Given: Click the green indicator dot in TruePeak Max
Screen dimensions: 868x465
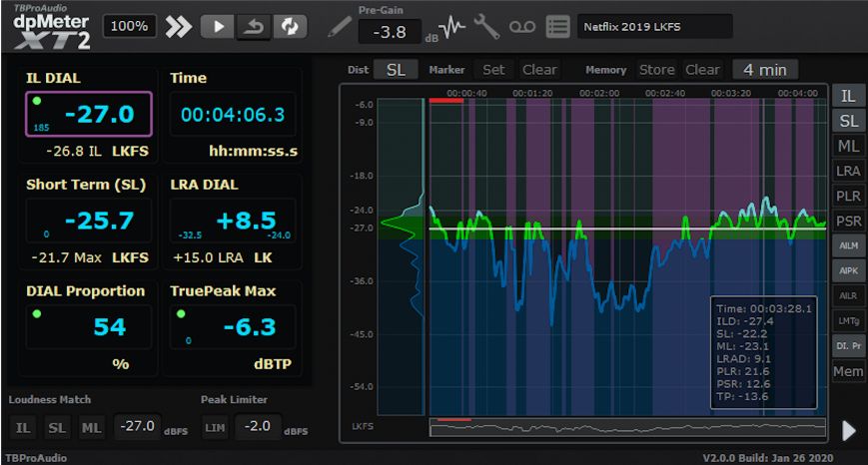Looking at the screenshot, I should point(181,314).
